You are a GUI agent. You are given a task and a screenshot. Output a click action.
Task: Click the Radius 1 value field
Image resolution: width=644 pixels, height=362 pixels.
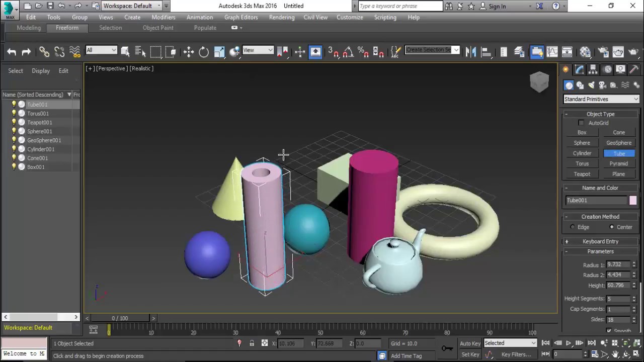618,264
